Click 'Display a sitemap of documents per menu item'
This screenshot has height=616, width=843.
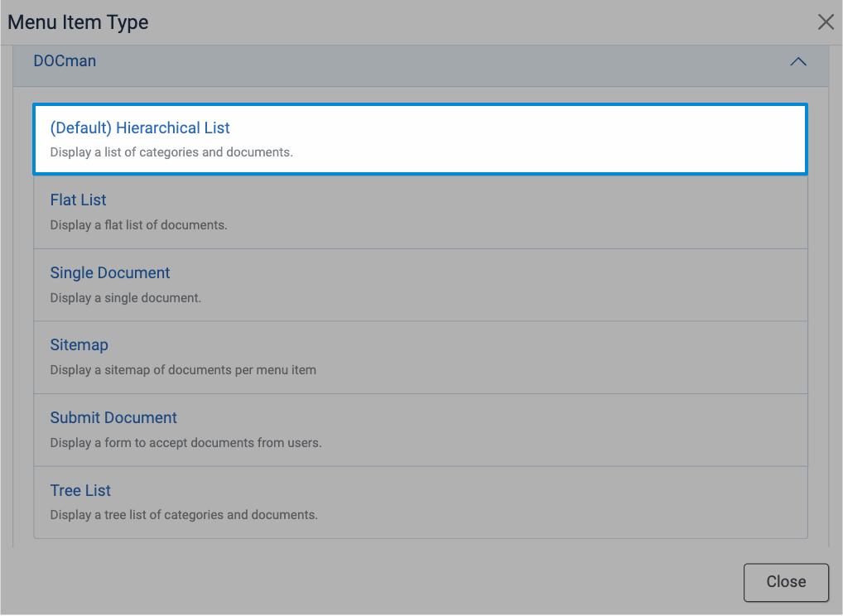pyautogui.click(x=183, y=370)
